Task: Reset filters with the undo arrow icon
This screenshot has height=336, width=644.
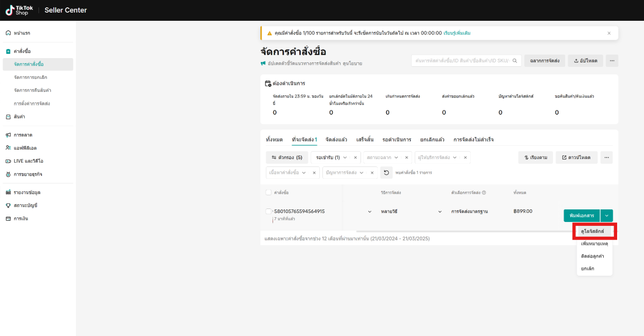Action: coord(386,172)
